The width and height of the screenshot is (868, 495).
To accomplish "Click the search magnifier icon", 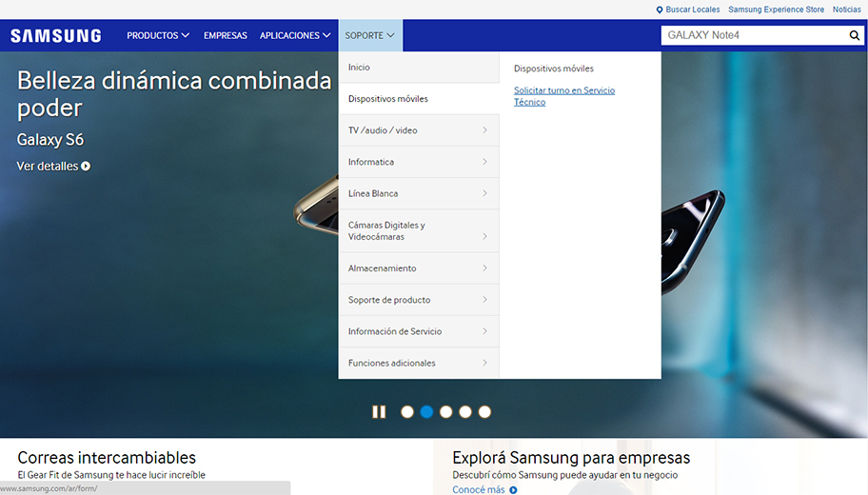I will [854, 35].
